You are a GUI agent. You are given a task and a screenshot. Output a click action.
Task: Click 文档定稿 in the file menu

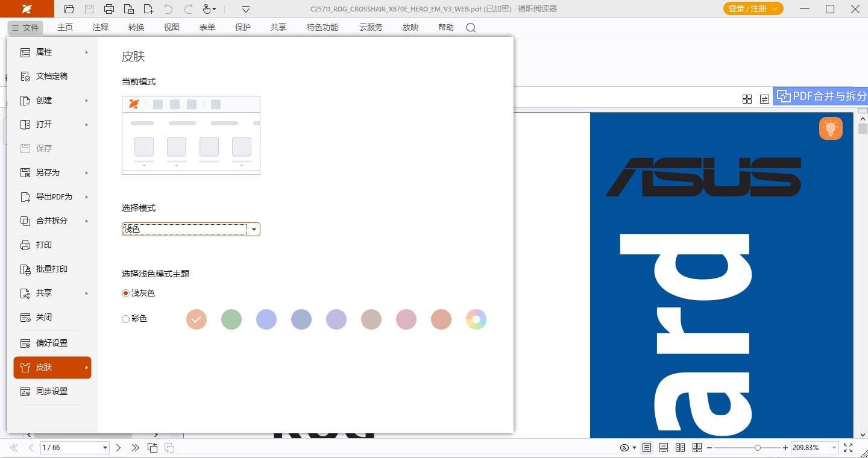tap(52, 77)
